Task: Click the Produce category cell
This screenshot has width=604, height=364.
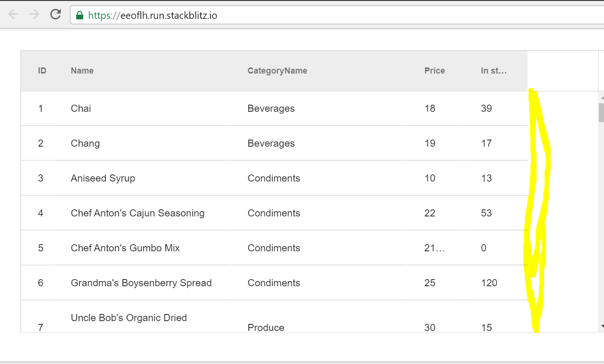Action: (x=266, y=327)
